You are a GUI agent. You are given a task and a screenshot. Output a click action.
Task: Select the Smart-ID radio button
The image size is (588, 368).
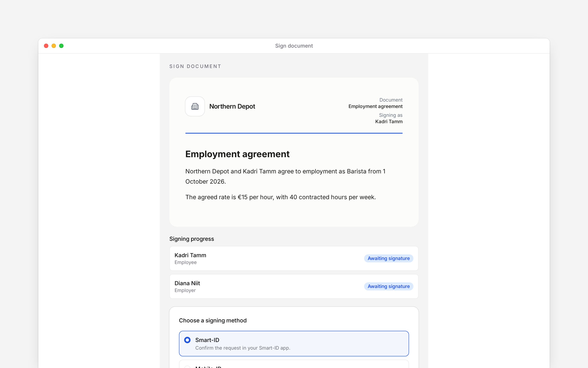click(187, 340)
